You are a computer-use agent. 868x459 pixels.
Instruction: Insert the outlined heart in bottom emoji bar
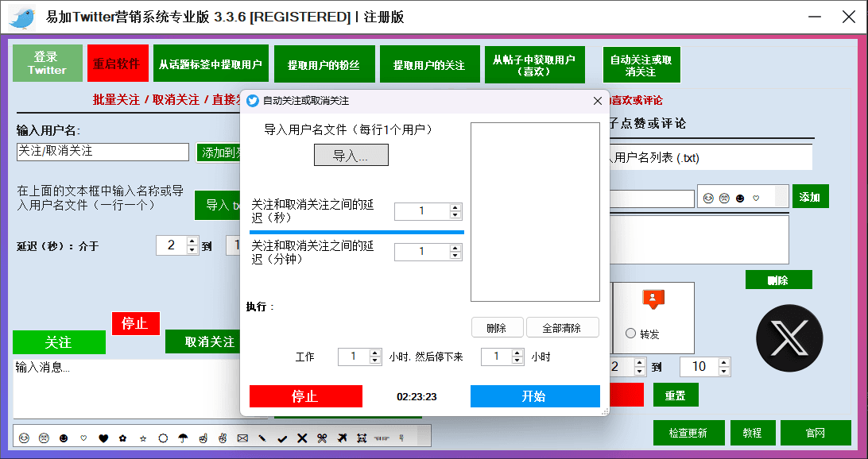83,438
